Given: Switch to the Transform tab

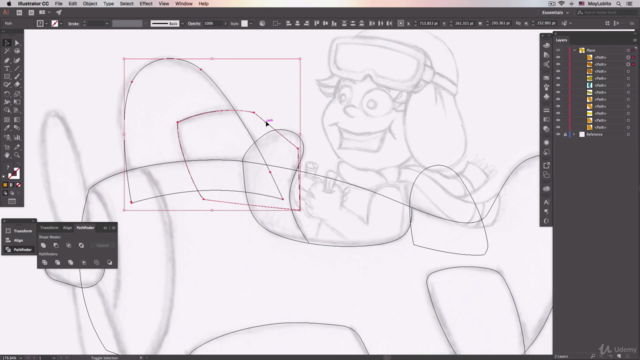Looking at the screenshot, I should click(x=49, y=228).
